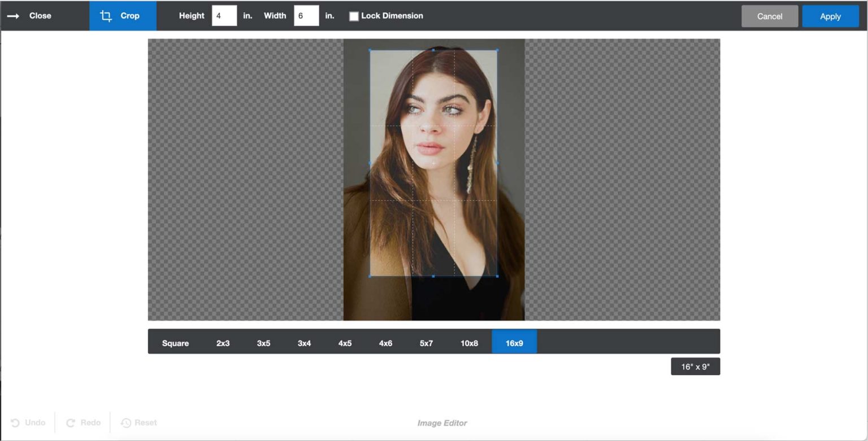The image size is (868, 441).
Task: Click the bottom-right crop handle
Action: click(x=497, y=276)
